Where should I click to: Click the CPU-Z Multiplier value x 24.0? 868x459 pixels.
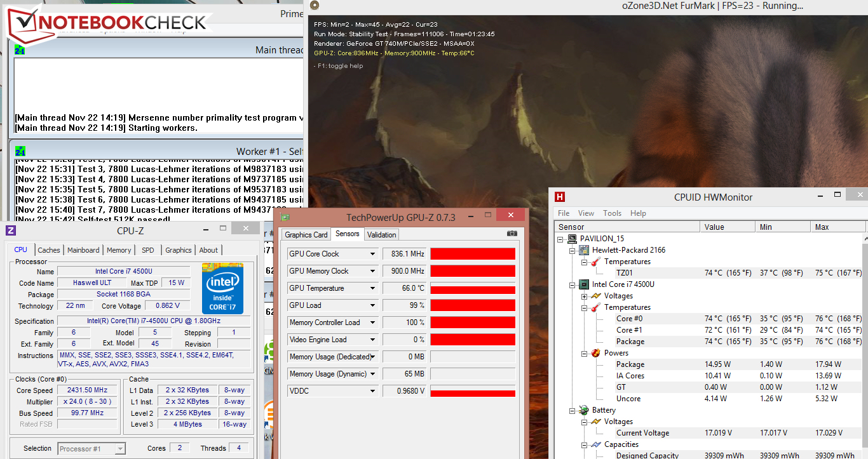[x=87, y=402]
